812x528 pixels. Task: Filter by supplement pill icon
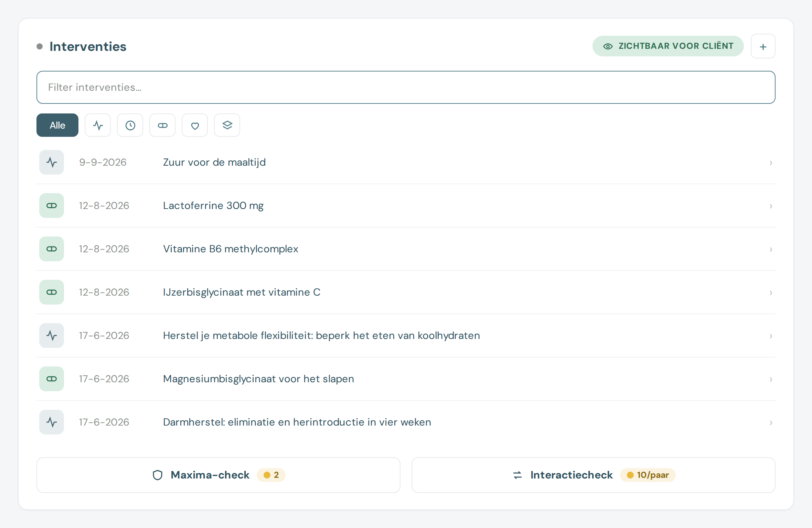(162, 125)
